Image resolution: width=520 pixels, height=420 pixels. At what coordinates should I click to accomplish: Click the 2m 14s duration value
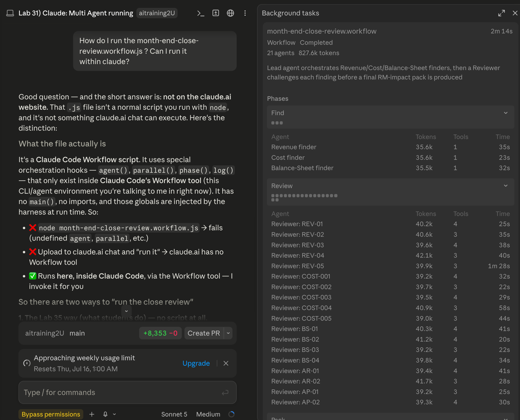point(501,31)
